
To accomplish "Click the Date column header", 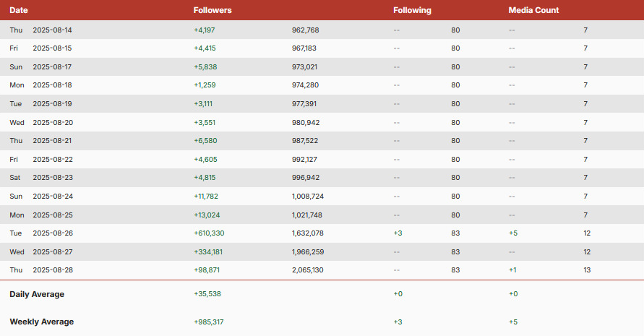I will pyautogui.click(x=19, y=10).
